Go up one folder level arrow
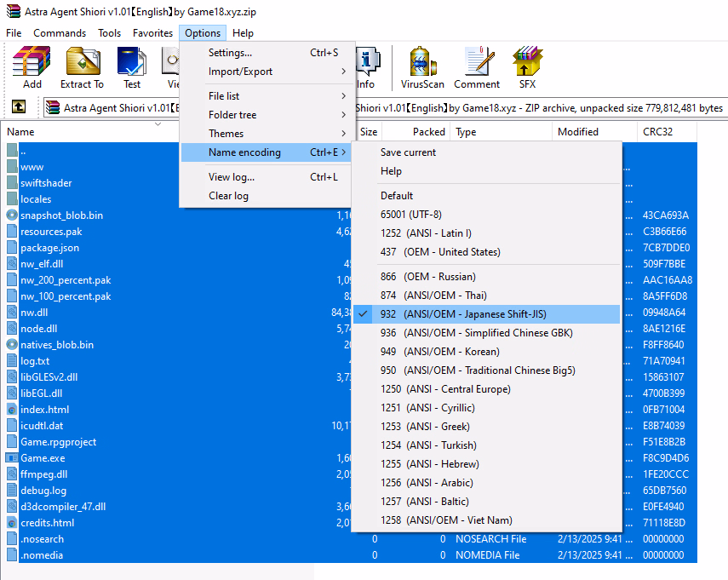728x580 pixels. click(19, 106)
